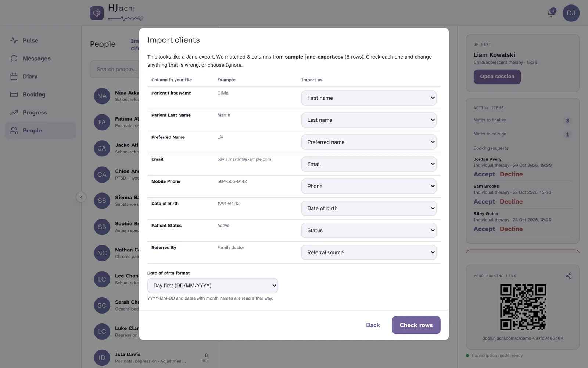Click the Progress trend icon

tap(14, 113)
